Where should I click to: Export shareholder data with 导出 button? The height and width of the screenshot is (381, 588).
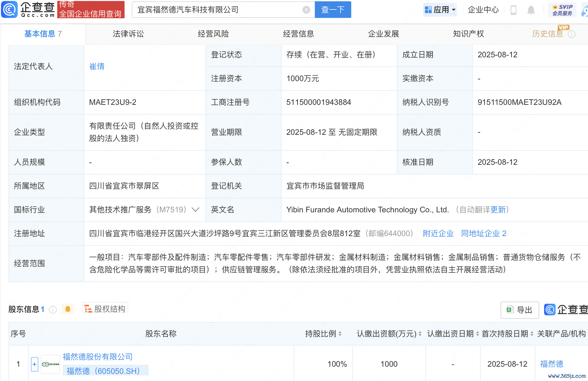519,310
